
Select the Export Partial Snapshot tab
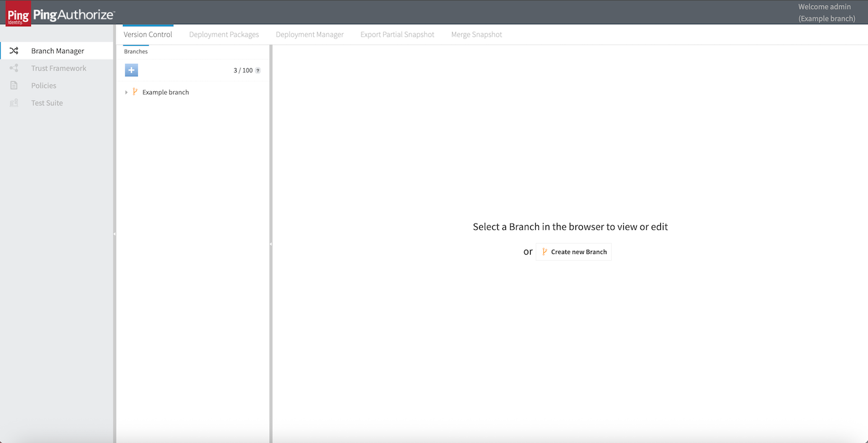(397, 34)
